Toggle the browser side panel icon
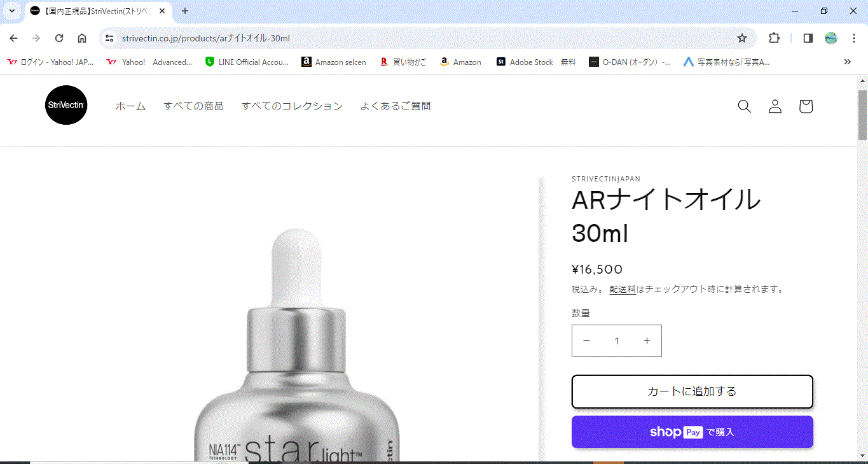This screenshot has width=868, height=464. tap(808, 38)
